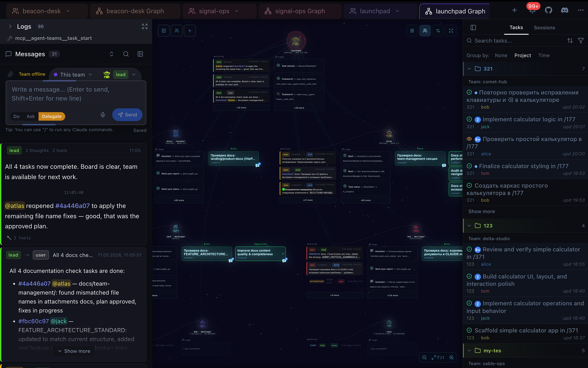Image resolution: width=588 pixels, height=368 pixels.
Task: Open beacon-desk tab dropdown arrow
Action: 68,11
